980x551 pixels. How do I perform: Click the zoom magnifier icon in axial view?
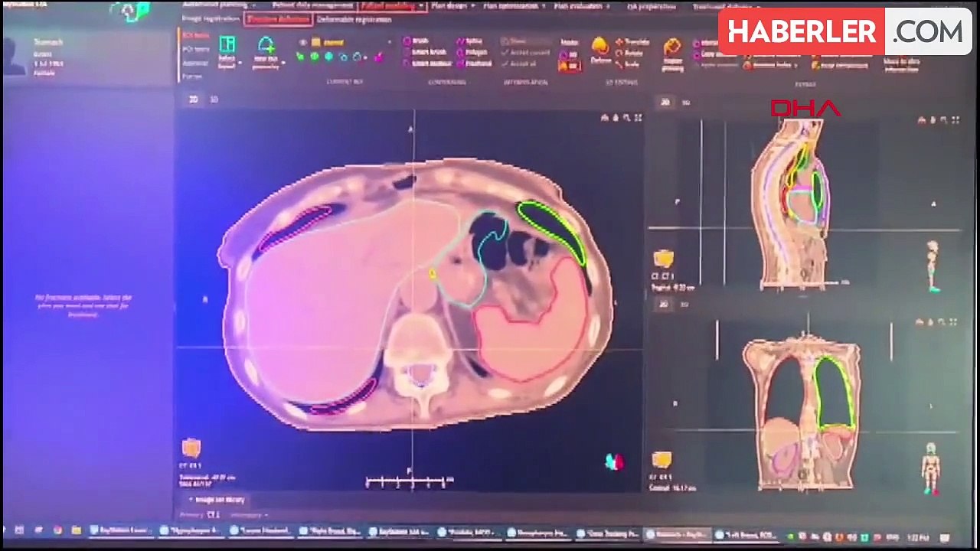coord(626,118)
